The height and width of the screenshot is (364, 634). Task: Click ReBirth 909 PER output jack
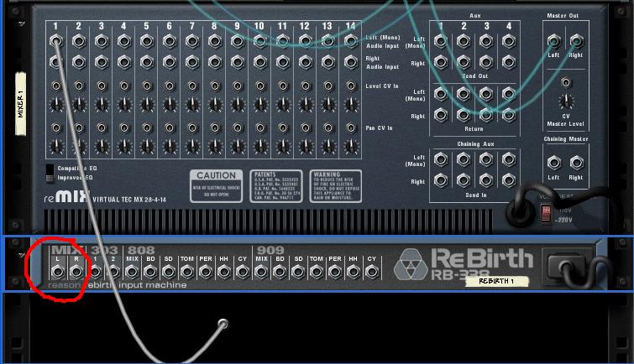point(335,272)
